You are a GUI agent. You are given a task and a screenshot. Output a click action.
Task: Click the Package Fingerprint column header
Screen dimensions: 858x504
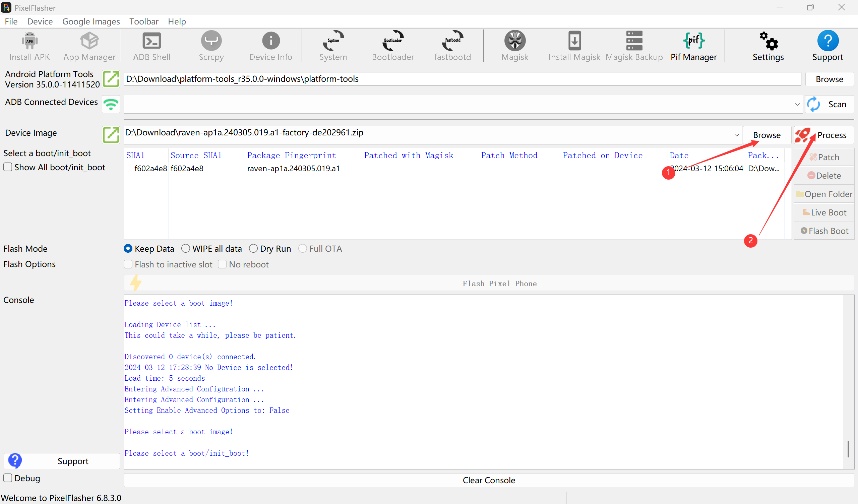pos(303,155)
